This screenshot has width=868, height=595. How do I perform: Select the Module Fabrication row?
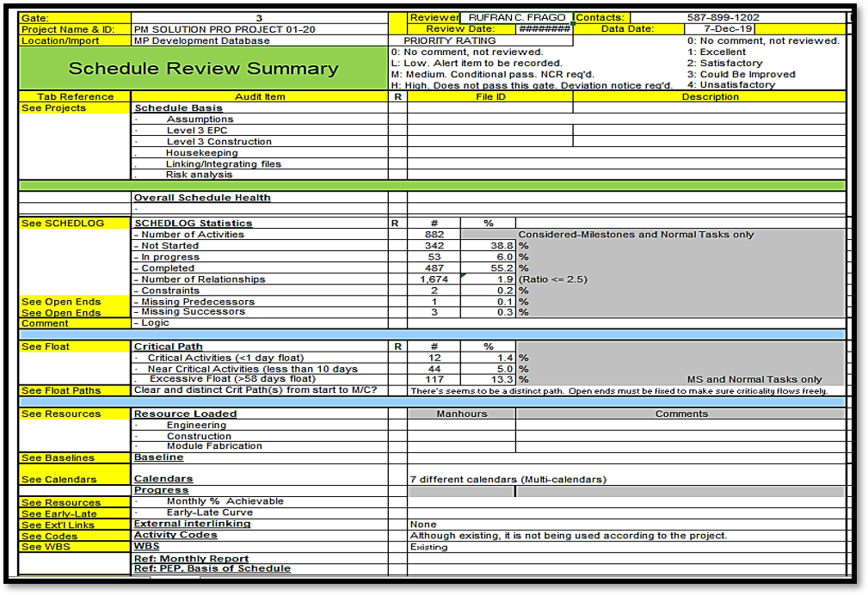tap(260, 446)
